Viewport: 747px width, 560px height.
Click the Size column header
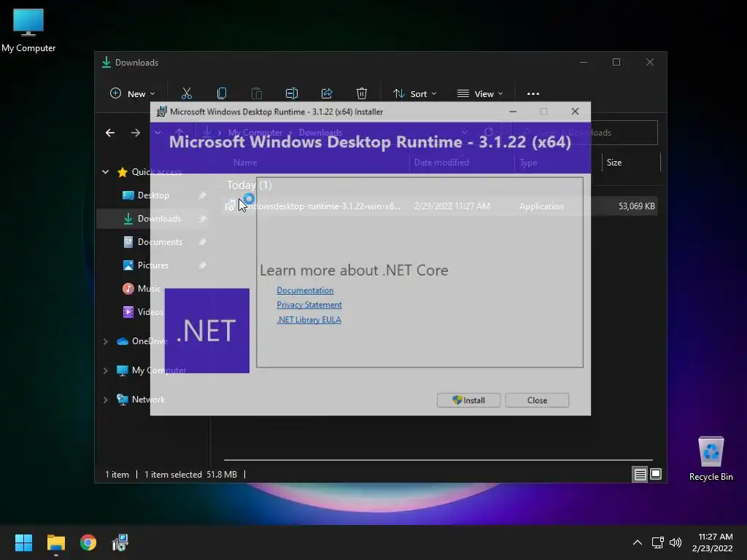(x=631, y=163)
